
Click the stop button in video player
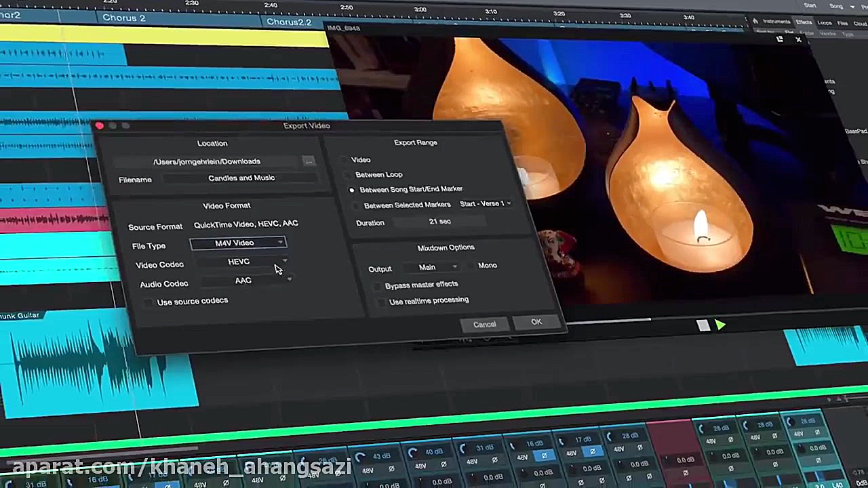click(x=703, y=326)
